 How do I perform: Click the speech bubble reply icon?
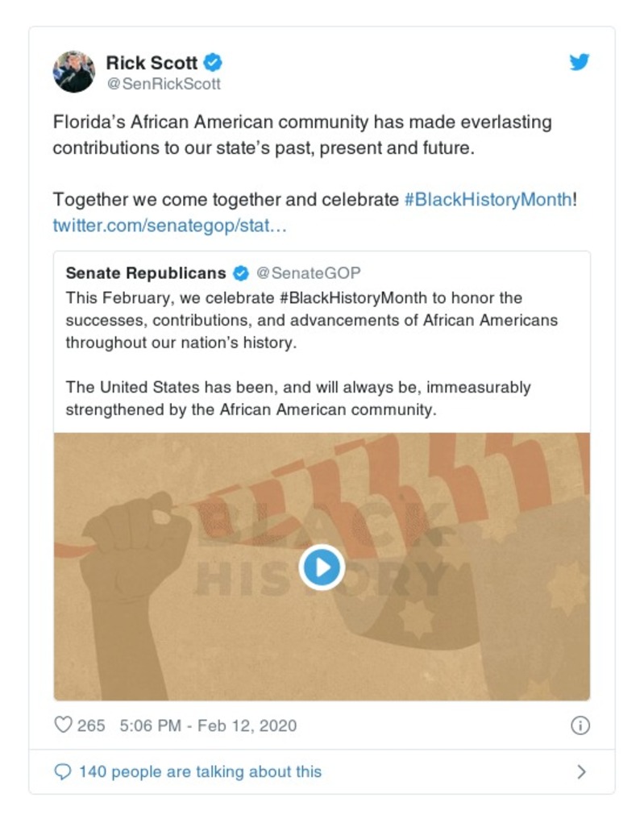click(62, 772)
